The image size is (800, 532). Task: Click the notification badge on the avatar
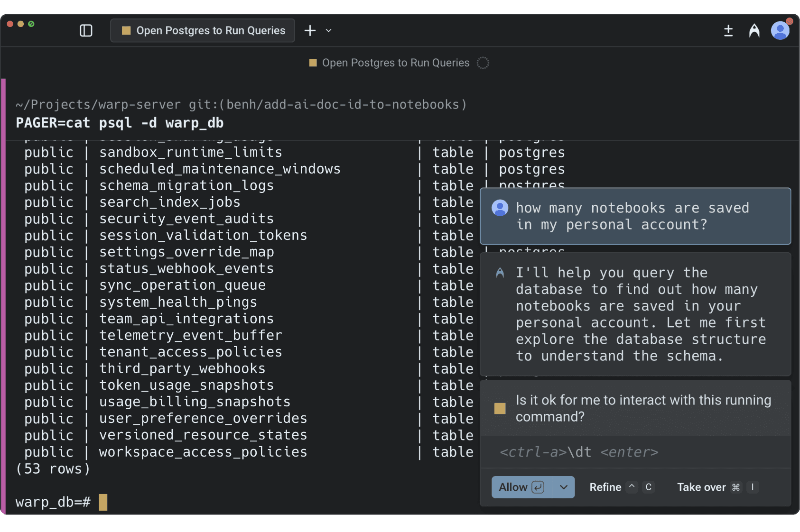click(789, 21)
